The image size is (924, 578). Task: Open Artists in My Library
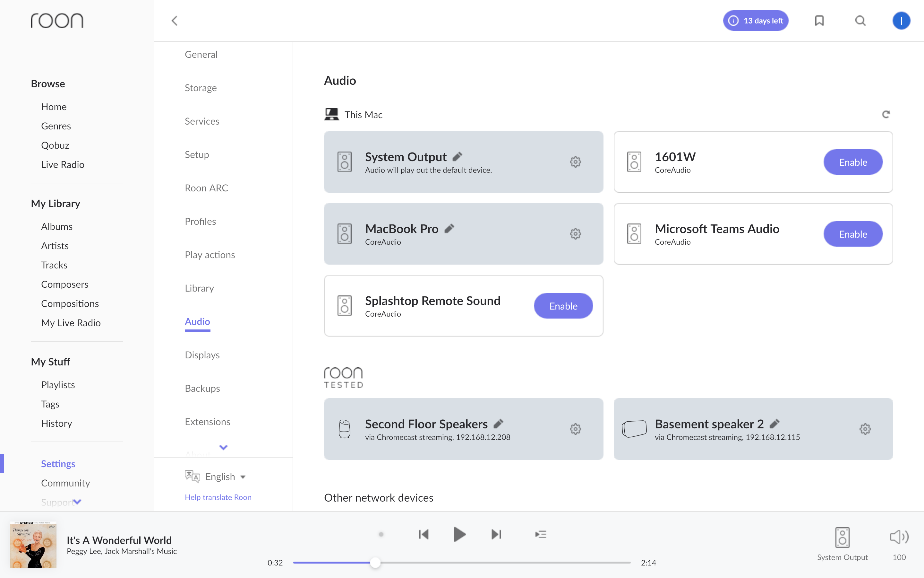pos(55,245)
